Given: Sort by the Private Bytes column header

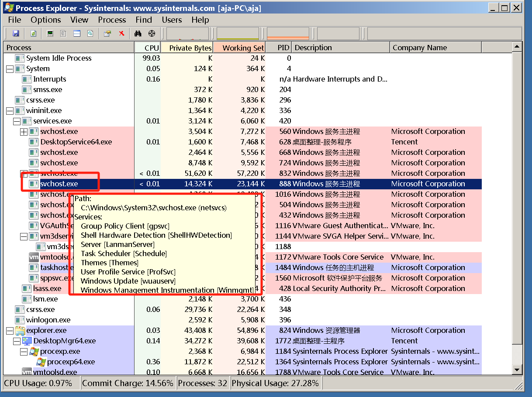Looking at the screenshot, I should (x=187, y=48).
